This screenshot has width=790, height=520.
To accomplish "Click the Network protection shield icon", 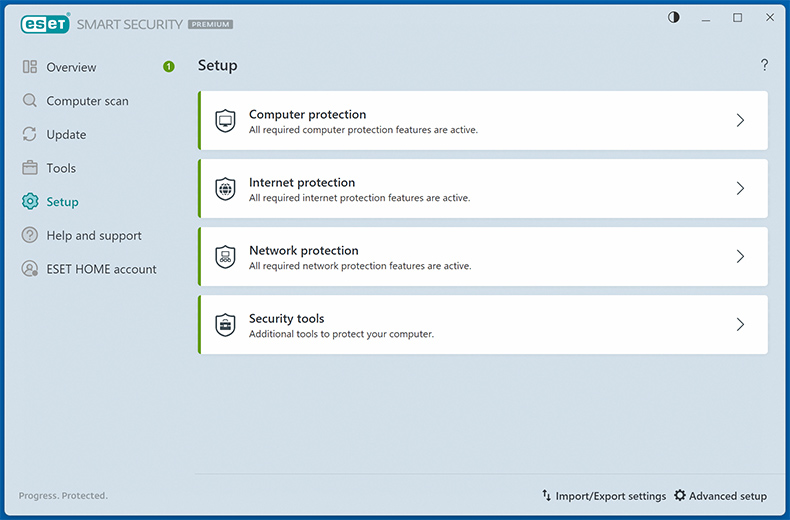I will (225, 257).
